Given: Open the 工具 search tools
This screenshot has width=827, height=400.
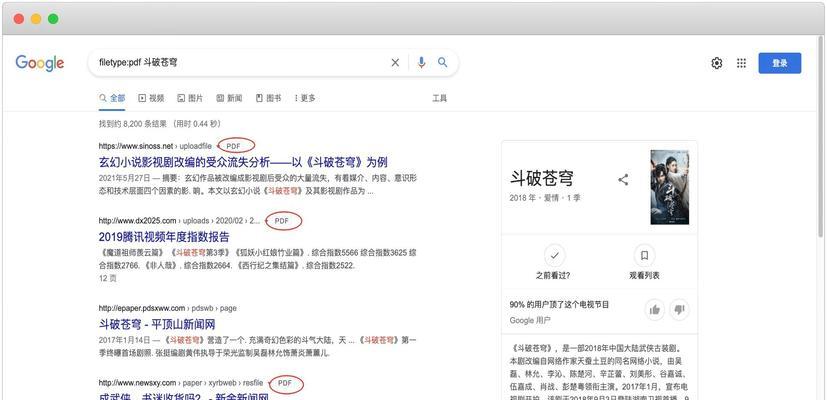Looking at the screenshot, I should (439, 98).
